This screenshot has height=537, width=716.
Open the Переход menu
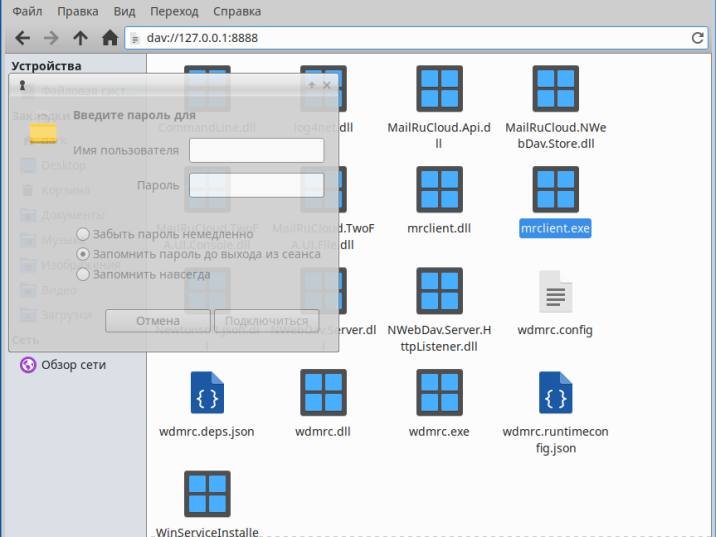click(174, 11)
